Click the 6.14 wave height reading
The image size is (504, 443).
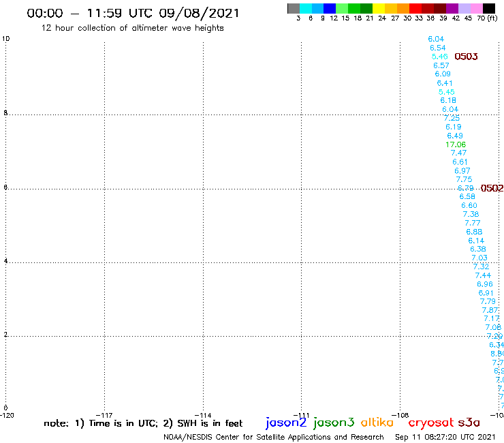(476, 241)
